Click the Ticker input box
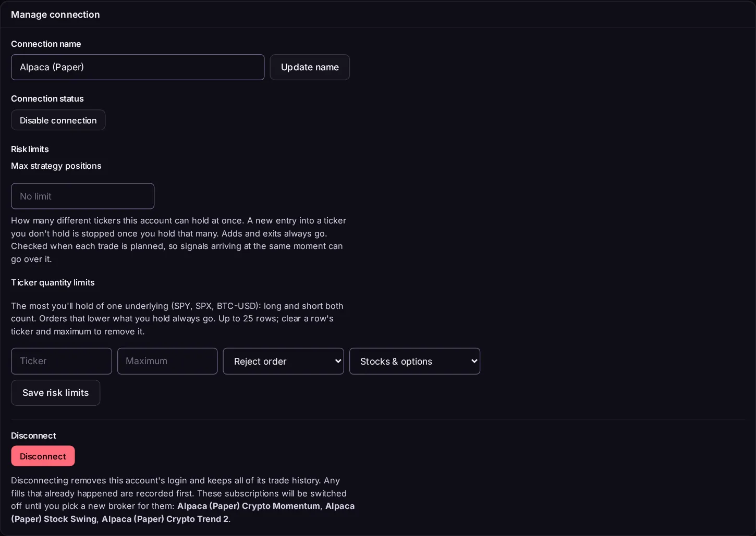The width and height of the screenshot is (756, 536). point(62,361)
